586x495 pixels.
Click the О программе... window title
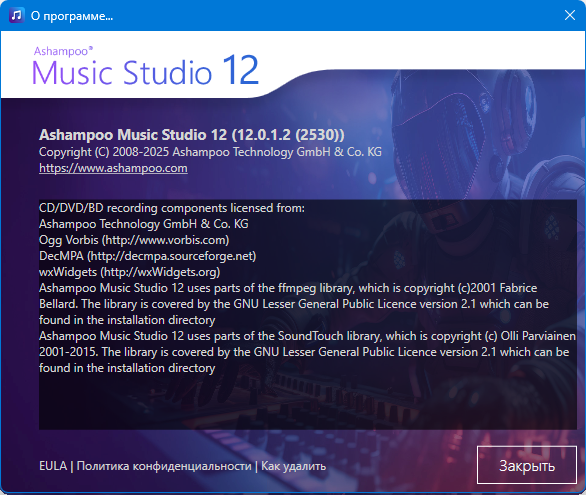72,16
